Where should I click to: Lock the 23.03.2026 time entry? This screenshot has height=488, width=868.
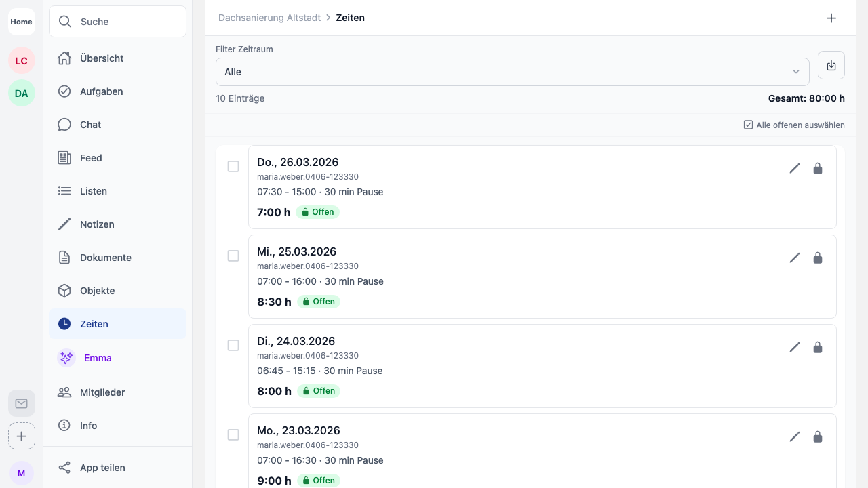click(818, 436)
